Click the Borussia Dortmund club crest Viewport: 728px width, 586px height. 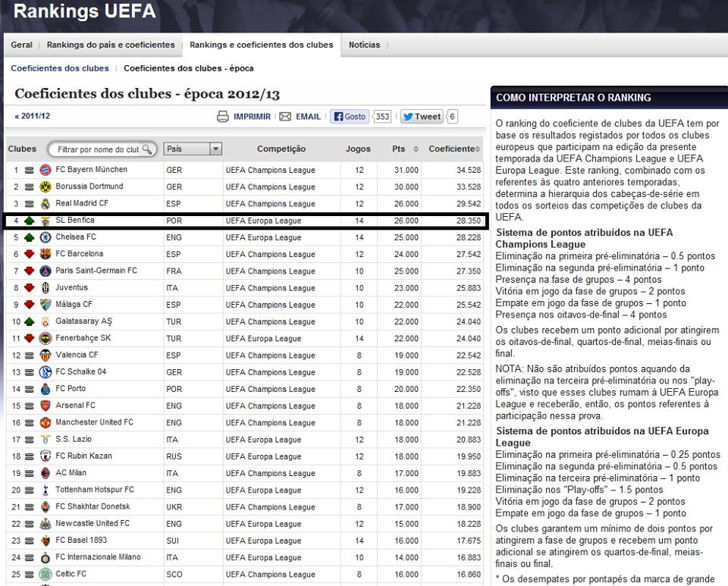[x=45, y=186]
